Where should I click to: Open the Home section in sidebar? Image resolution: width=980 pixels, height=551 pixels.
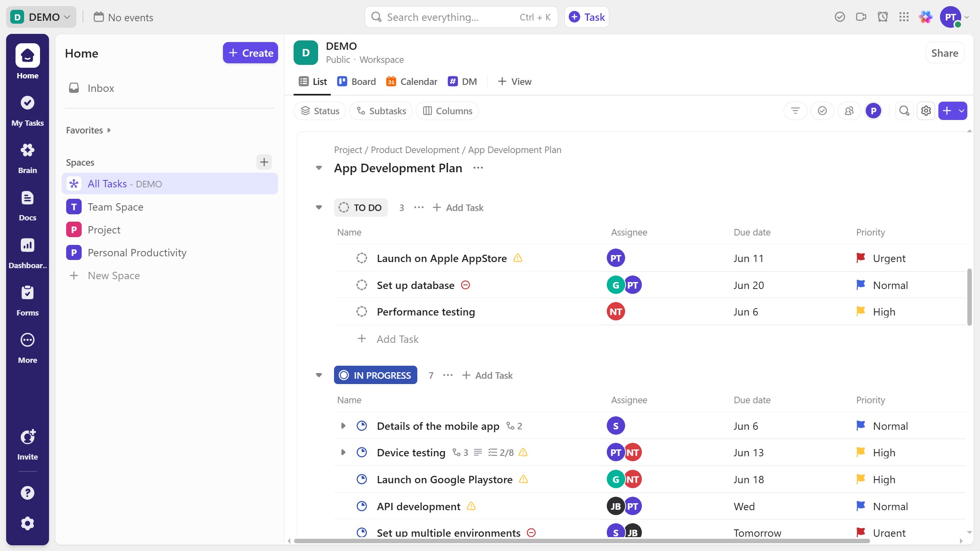(x=27, y=61)
